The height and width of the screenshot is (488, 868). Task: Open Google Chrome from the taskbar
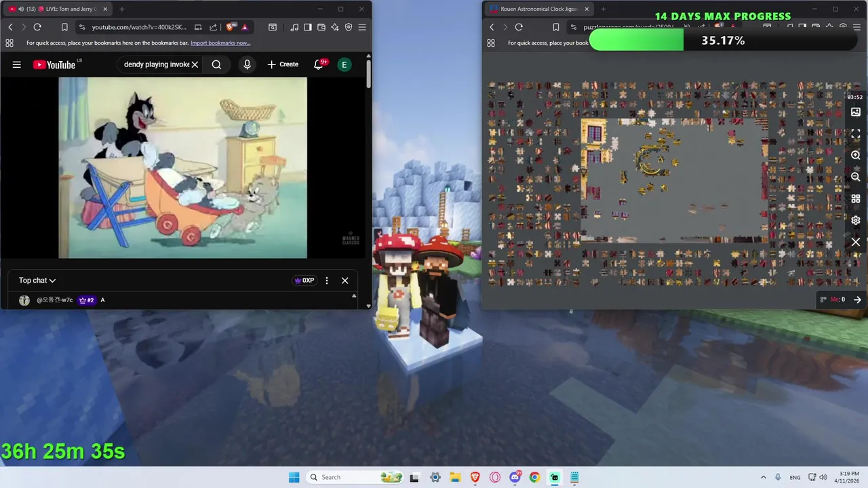pos(534,477)
